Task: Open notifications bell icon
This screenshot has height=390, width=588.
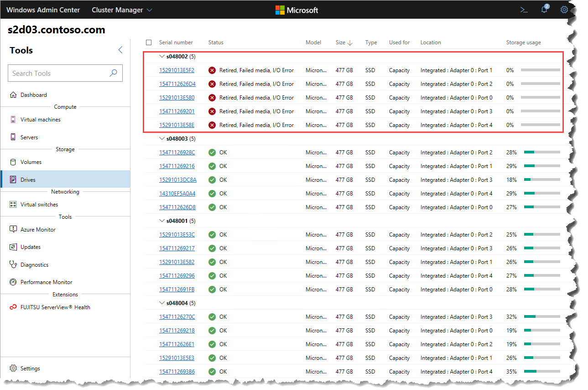Action: click(x=544, y=10)
